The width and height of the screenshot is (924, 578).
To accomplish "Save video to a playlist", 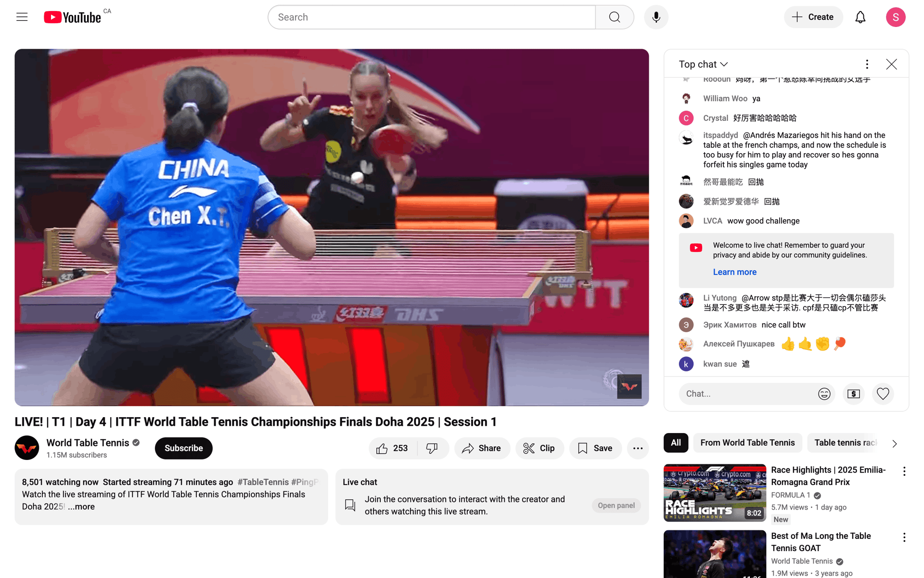I will pos(595,448).
